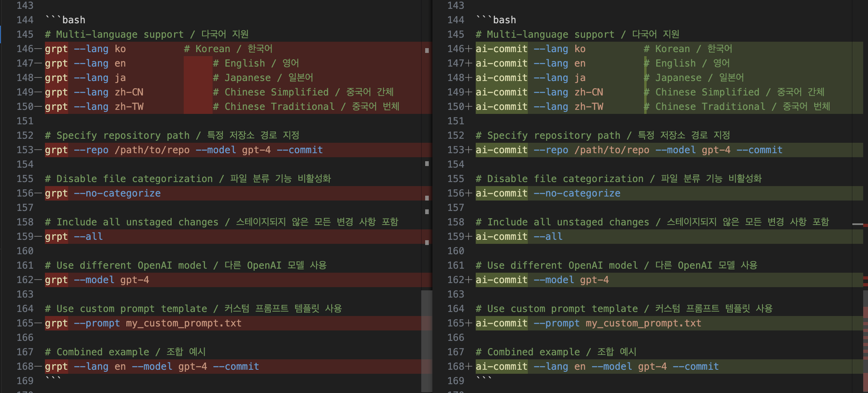The width and height of the screenshot is (868, 393).
Task: Click "# Specify repository path" comment in right pane
Action: [548, 136]
